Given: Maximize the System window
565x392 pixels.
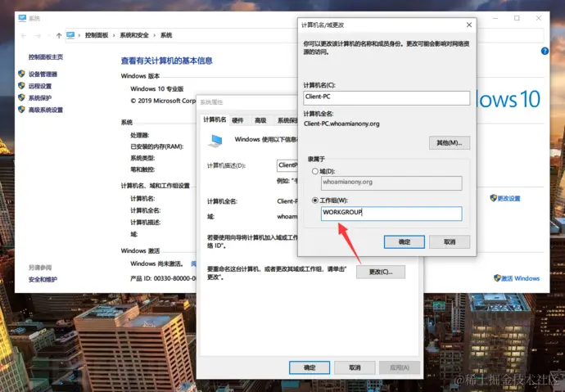Looking at the screenshot, I should click(517, 18).
